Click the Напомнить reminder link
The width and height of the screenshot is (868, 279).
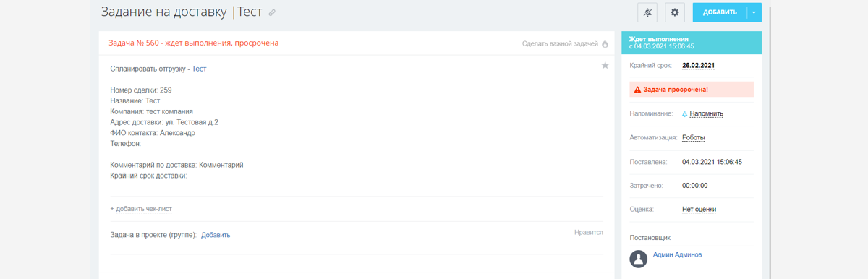[706, 113]
